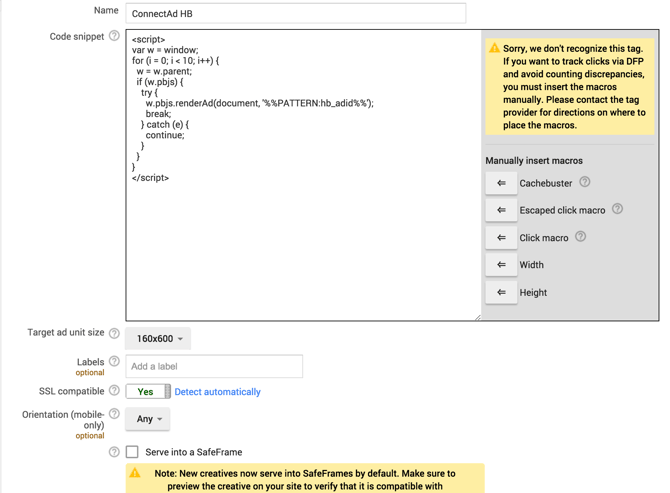Open the Any orientation dropdown

pos(148,419)
